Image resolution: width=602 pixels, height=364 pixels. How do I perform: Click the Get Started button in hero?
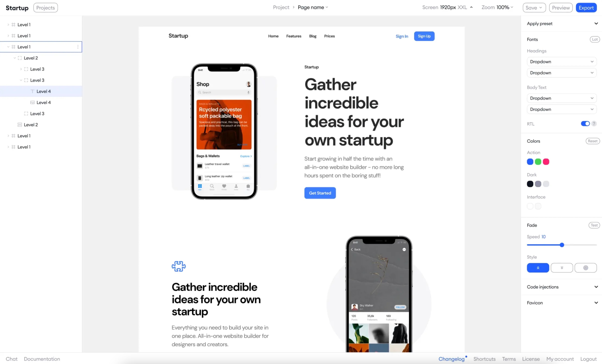(320, 193)
